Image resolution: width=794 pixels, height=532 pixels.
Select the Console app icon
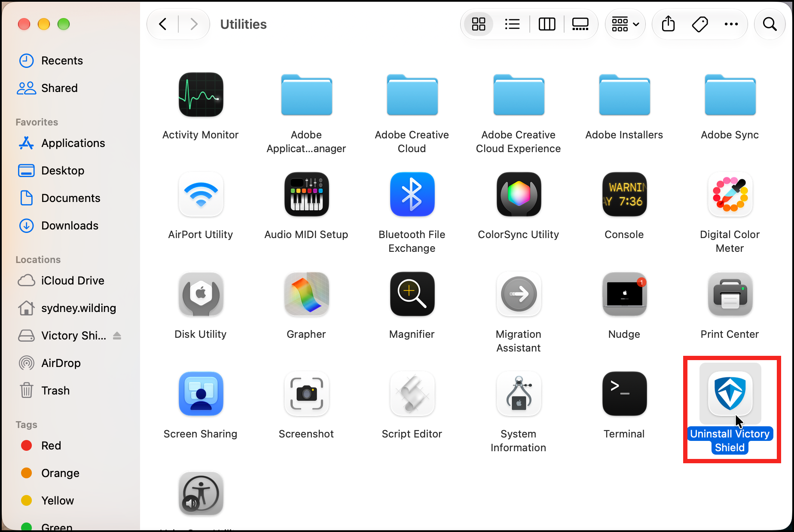pos(624,194)
